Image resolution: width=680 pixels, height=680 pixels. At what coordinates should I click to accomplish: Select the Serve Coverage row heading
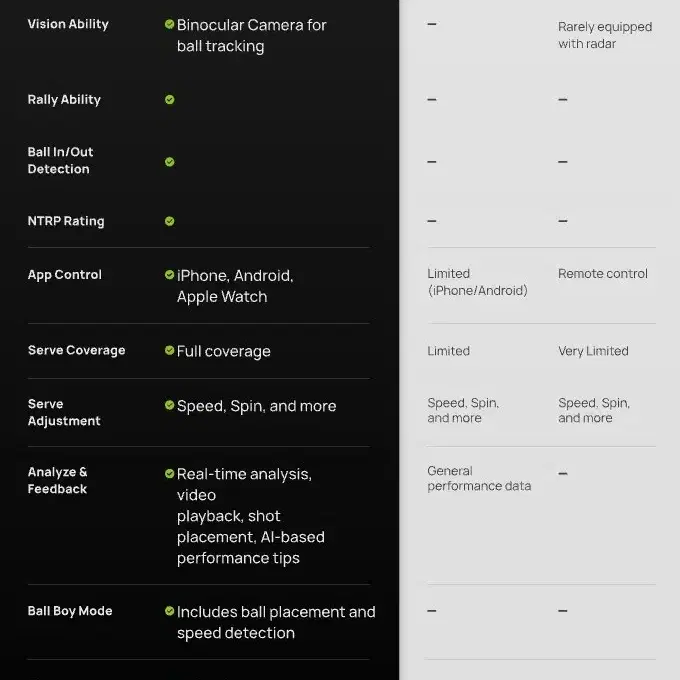76,350
